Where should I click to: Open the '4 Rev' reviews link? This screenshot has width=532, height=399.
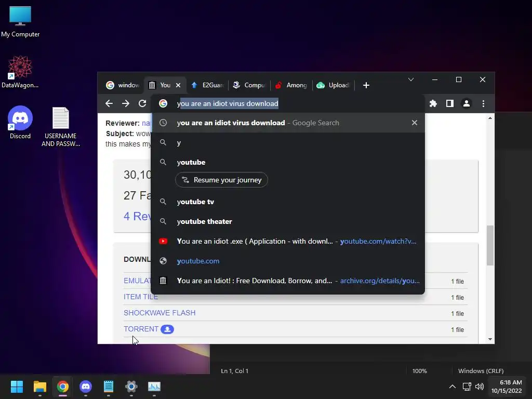[x=137, y=216]
